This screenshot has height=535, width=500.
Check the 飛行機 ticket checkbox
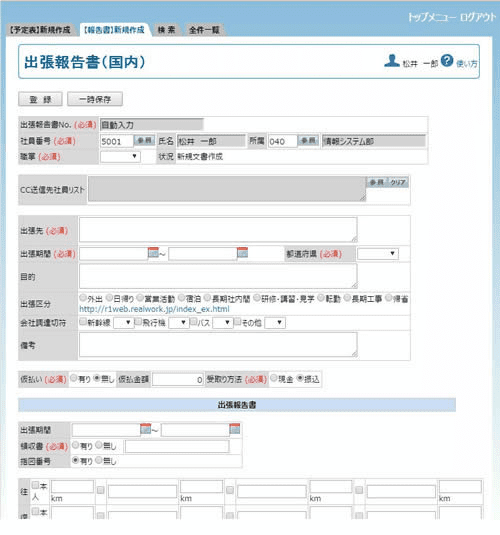point(138,321)
